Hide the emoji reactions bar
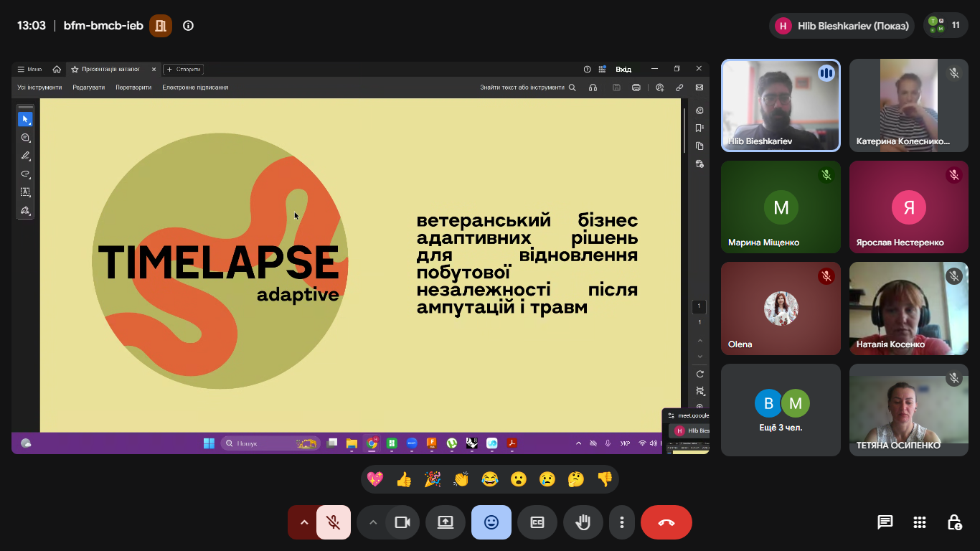 [491, 522]
